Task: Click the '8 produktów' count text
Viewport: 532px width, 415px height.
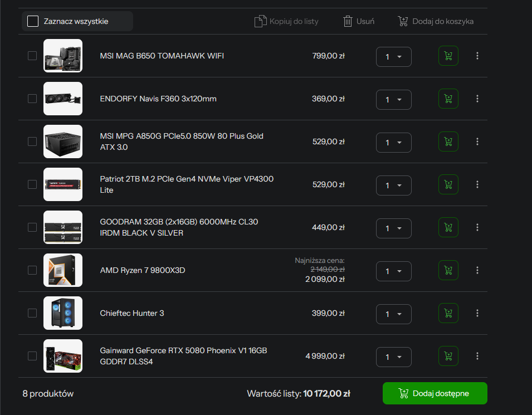Action: coord(48,394)
